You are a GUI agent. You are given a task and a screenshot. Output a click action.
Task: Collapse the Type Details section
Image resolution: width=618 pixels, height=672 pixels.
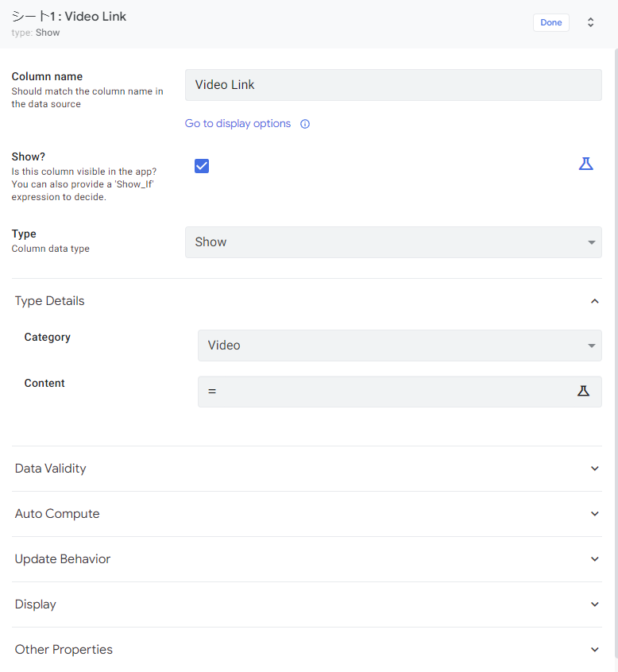(x=595, y=301)
